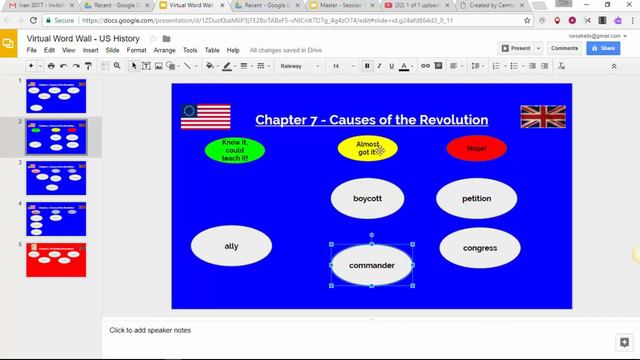Open the fill color paint bucket
The height and width of the screenshot is (360, 640).
(210, 66)
